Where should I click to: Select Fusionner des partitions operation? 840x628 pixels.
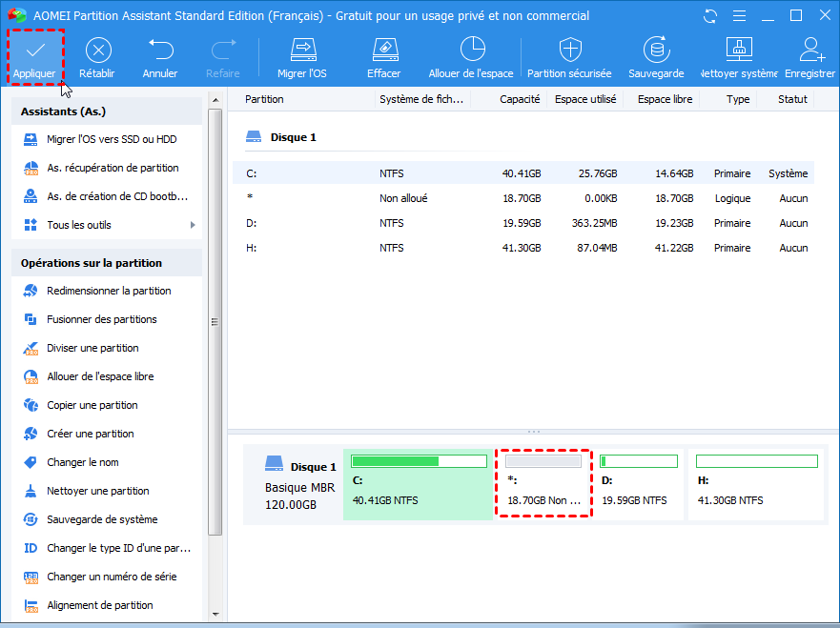(101, 319)
